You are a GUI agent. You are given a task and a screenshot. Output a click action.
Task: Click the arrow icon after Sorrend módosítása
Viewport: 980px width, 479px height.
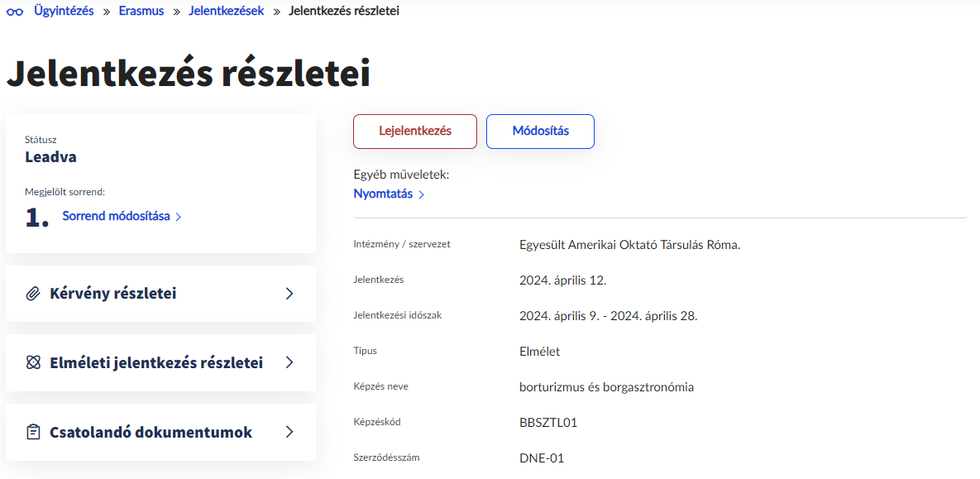[179, 217]
